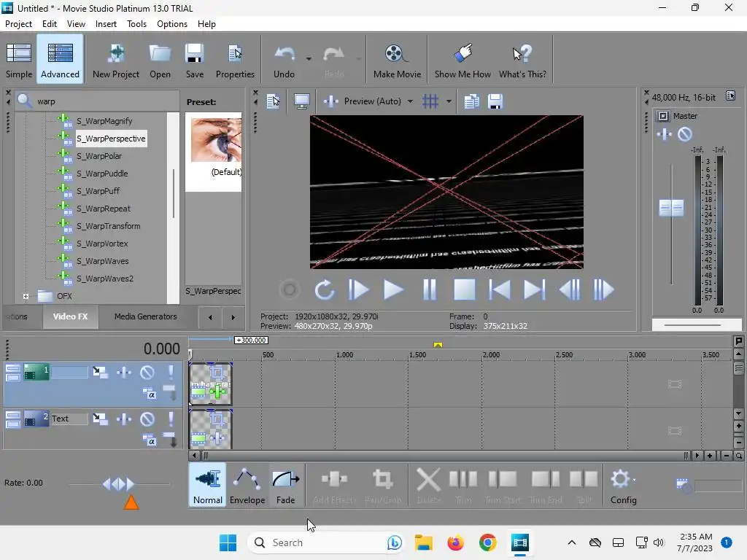Click the plug-in search field containing 'warp'
The height and width of the screenshot is (560, 747).
click(x=98, y=101)
